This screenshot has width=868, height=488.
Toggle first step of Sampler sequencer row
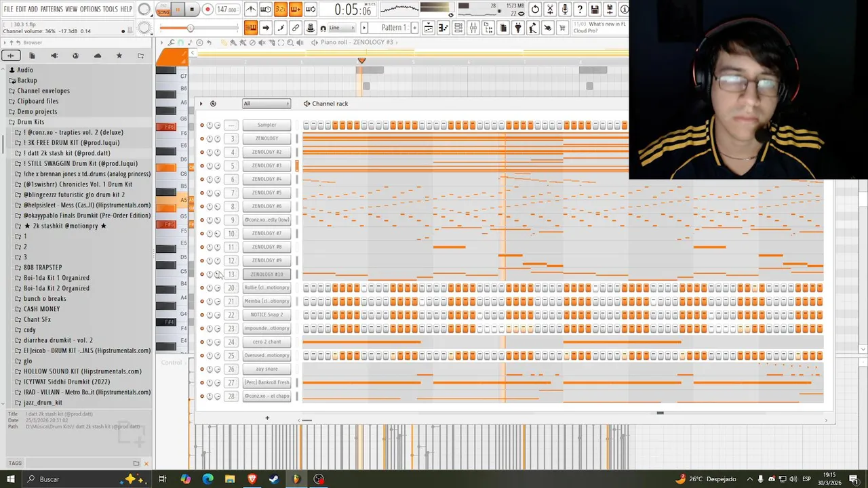[x=306, y=125]
